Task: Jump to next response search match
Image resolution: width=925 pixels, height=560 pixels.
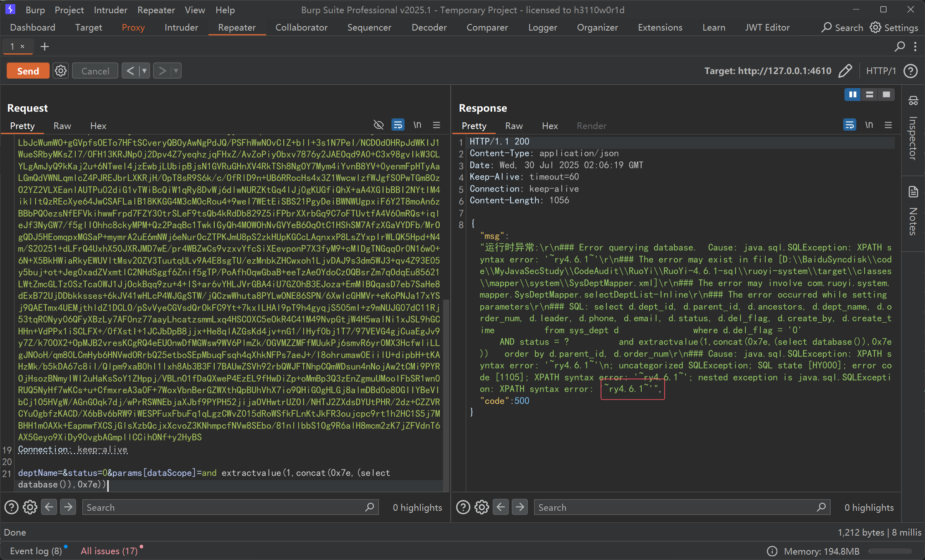Action: pyautogui.click(x=520, y=507)
